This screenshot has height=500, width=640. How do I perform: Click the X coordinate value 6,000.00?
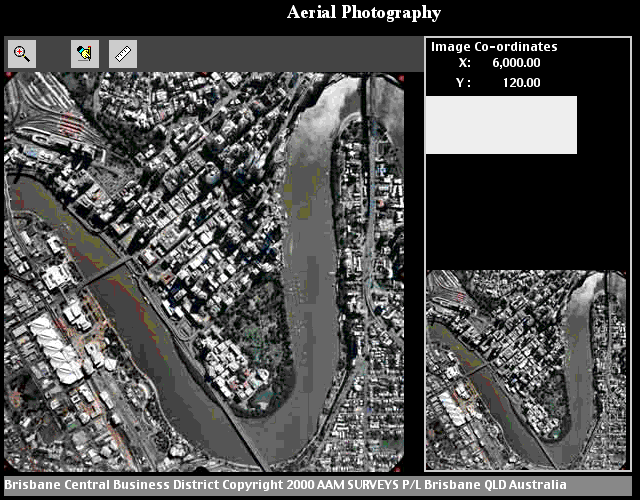[516, 63]
